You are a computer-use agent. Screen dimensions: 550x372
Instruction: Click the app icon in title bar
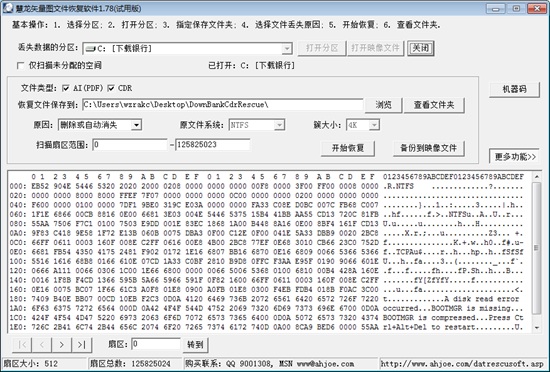[7, 8]
